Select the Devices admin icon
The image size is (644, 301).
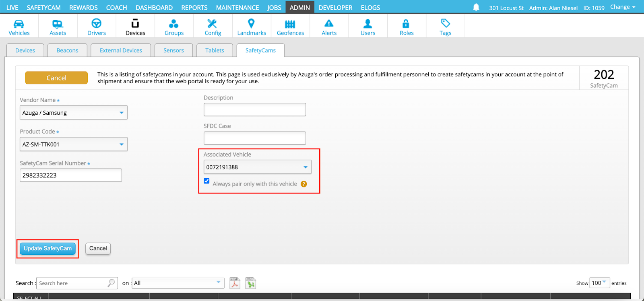click(135, 27)
